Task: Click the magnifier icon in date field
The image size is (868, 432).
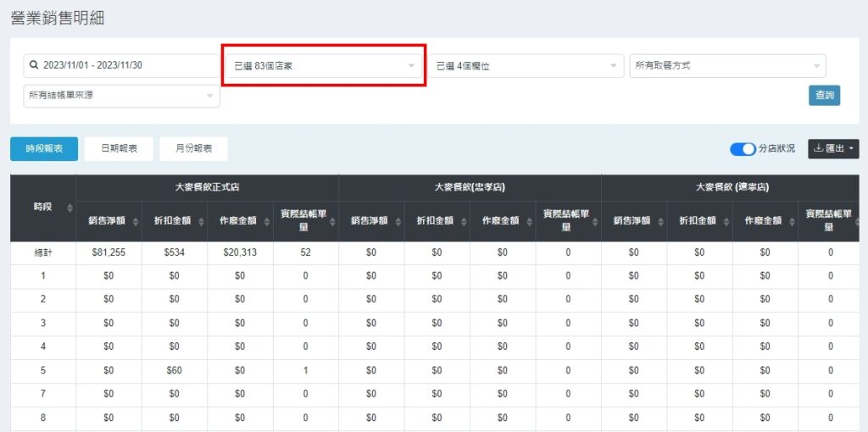Action: 33,65
